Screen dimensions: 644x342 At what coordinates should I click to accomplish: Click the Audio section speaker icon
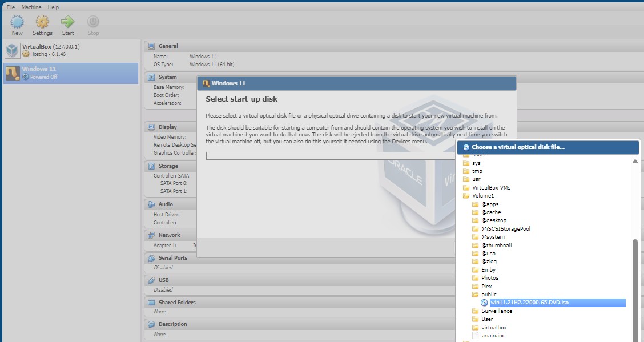151,204
